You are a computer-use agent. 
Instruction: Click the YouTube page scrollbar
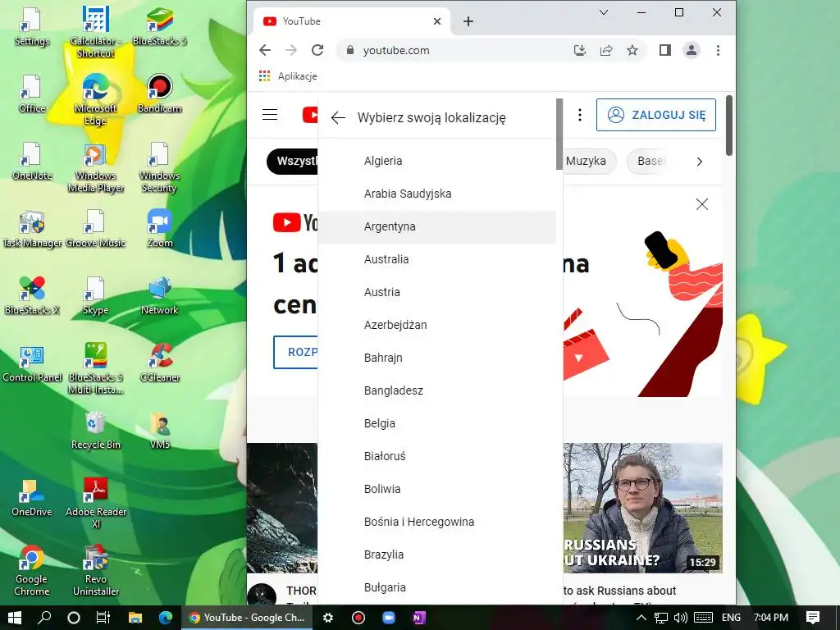tap(728, 126)
